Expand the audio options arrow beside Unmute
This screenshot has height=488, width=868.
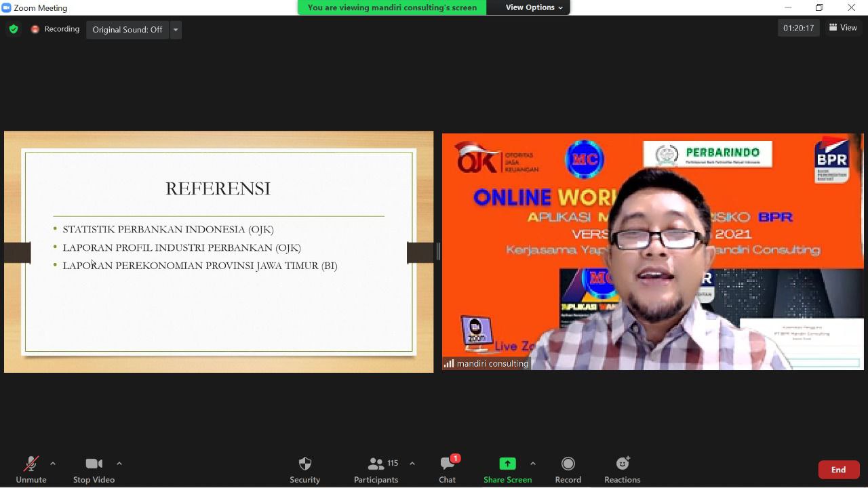pyautogui.click(x=53, y=464)
